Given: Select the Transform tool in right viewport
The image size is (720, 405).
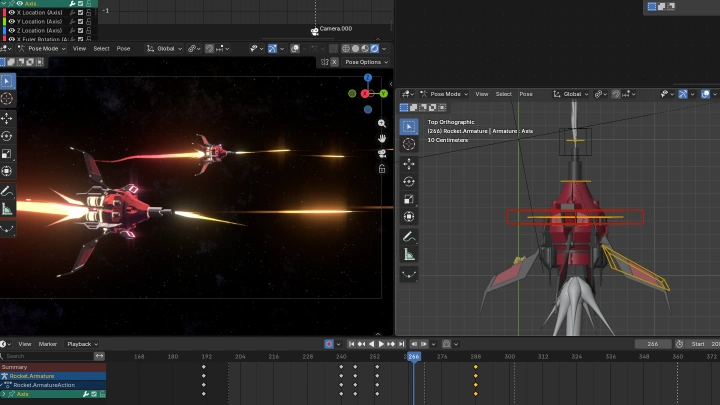Looking at the screenshot, I should tap(409, 217).
